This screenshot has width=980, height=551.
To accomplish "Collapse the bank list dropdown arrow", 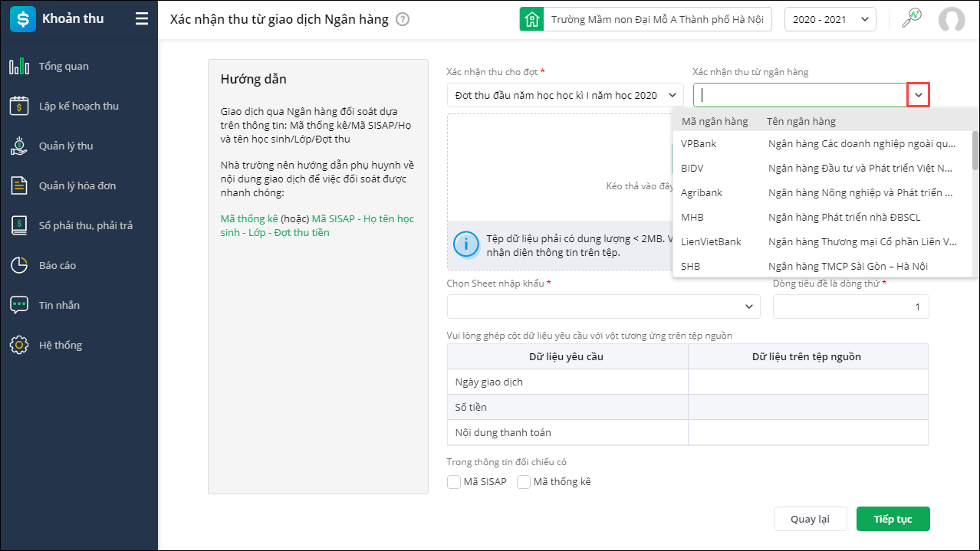I will [918, 95].
